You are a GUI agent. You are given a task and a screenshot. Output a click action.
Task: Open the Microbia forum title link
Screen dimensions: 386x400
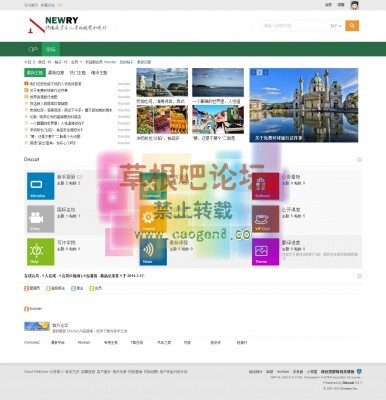tap(66, 177)
